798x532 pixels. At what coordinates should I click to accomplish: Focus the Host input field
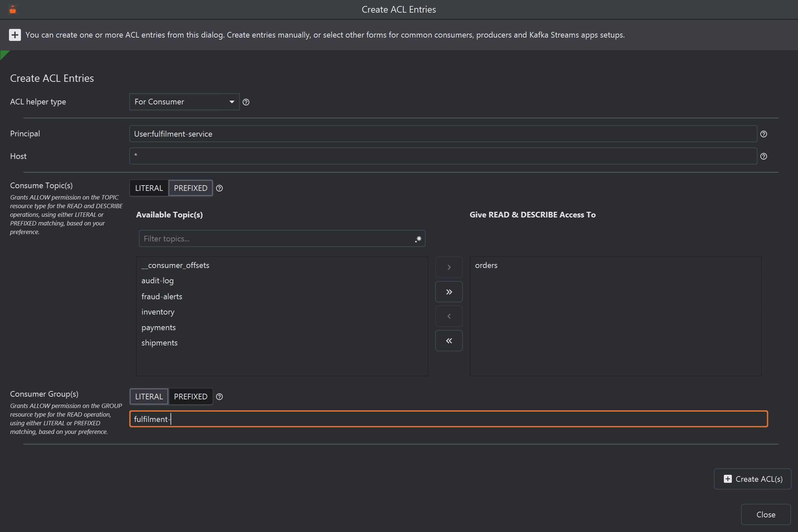[x=443, y=156]
